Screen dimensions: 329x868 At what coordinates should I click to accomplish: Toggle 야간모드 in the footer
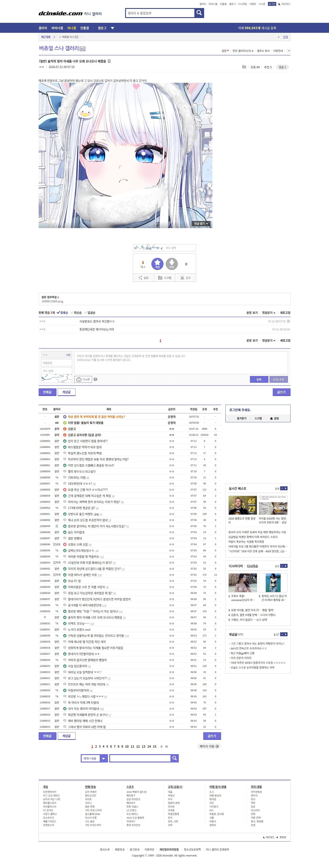click(269, 837)
